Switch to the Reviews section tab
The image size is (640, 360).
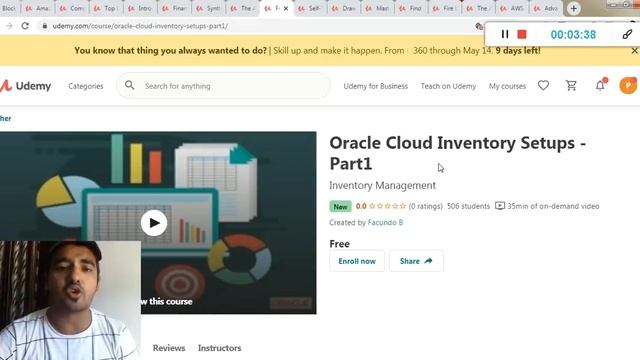(x=169, y=348)
